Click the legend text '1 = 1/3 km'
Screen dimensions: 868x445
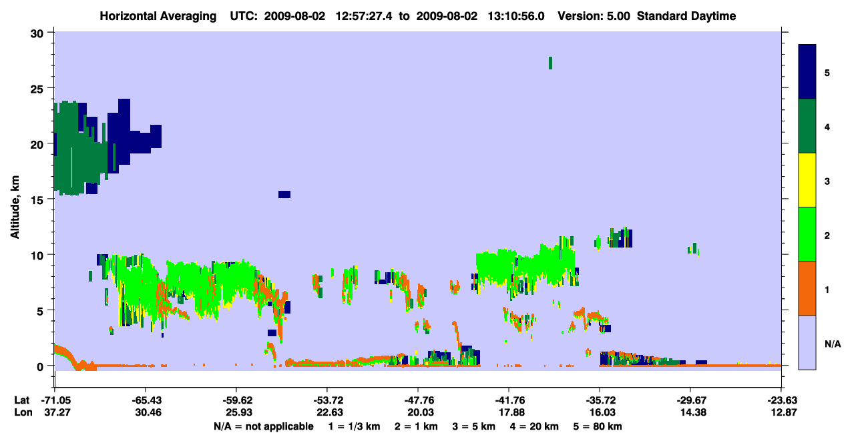pyautogui.click(x=353, y=426)
